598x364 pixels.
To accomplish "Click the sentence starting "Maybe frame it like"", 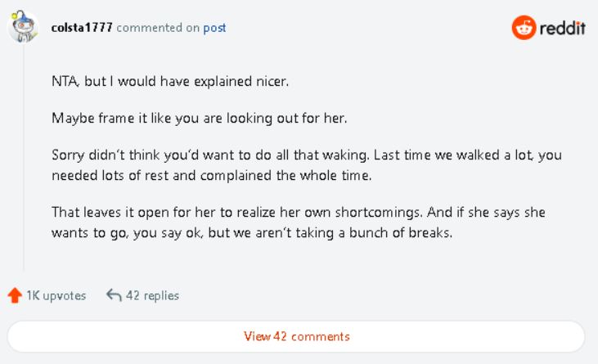I will pyautogui.click(x=199, y=118).
